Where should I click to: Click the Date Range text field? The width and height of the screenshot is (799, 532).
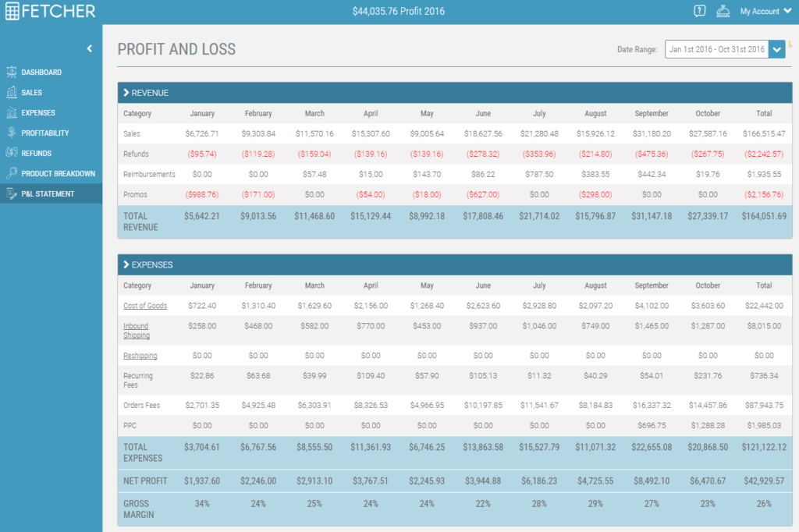pyautogui.click(x=716, y=49)
